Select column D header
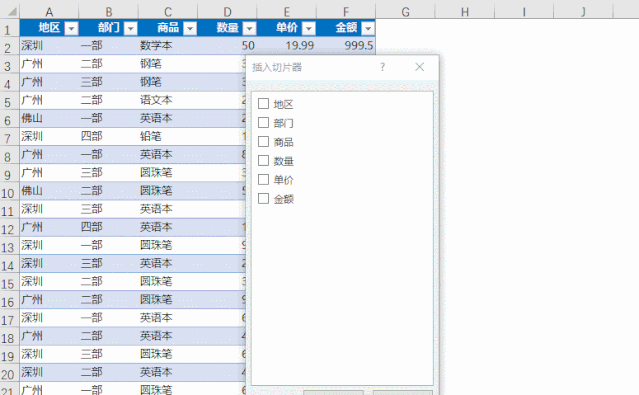The width and height of the screenshot is (639, 395). click(x=227, y=12)
